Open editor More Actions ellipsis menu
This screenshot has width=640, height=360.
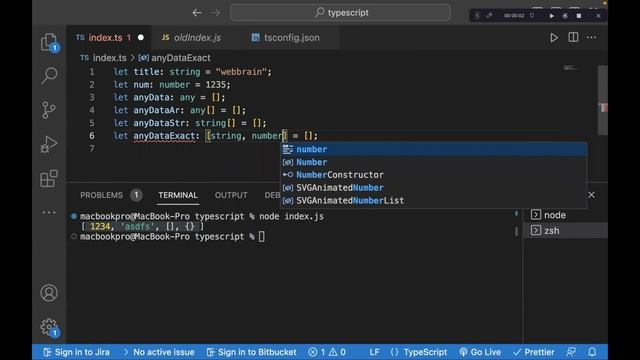pos(591,38)
